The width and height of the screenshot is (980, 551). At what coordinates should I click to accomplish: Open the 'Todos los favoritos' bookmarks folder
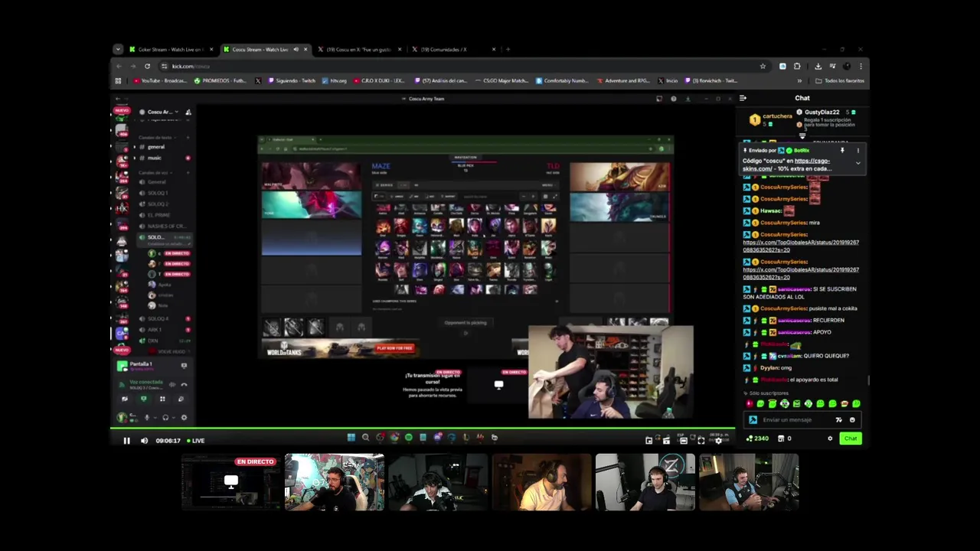(840, 80)
